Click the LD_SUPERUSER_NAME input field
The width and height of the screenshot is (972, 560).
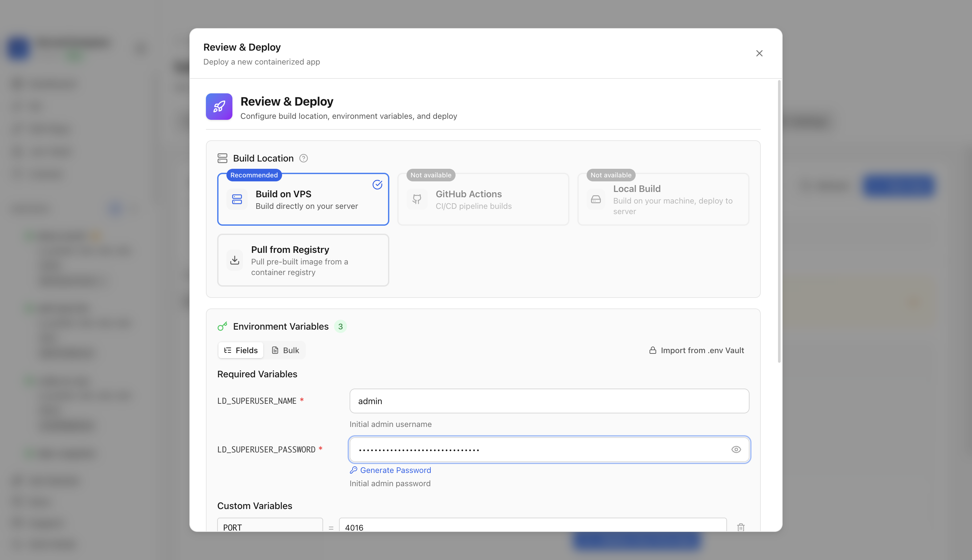(549, 401)
